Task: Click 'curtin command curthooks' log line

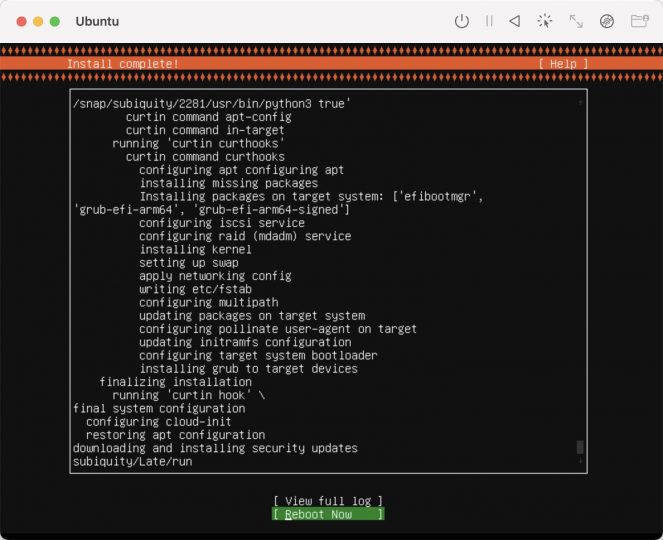Action: [205, 157]
